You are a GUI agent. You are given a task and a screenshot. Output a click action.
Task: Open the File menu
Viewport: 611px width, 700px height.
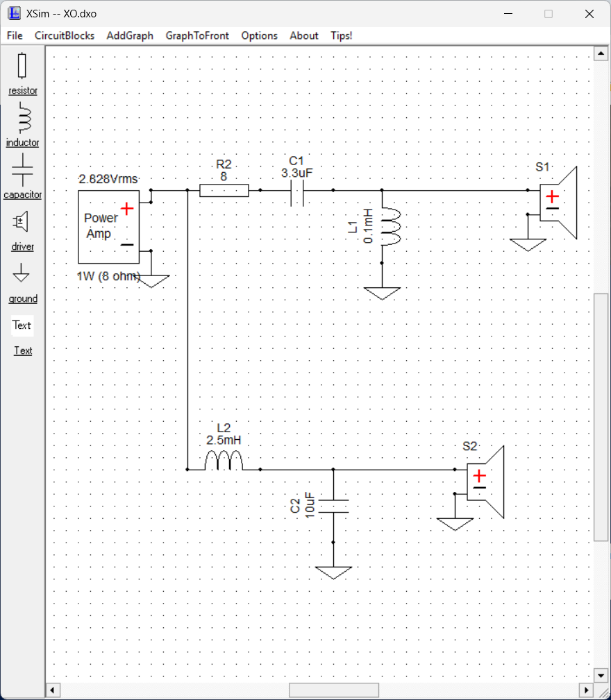[x=15, y=35]
